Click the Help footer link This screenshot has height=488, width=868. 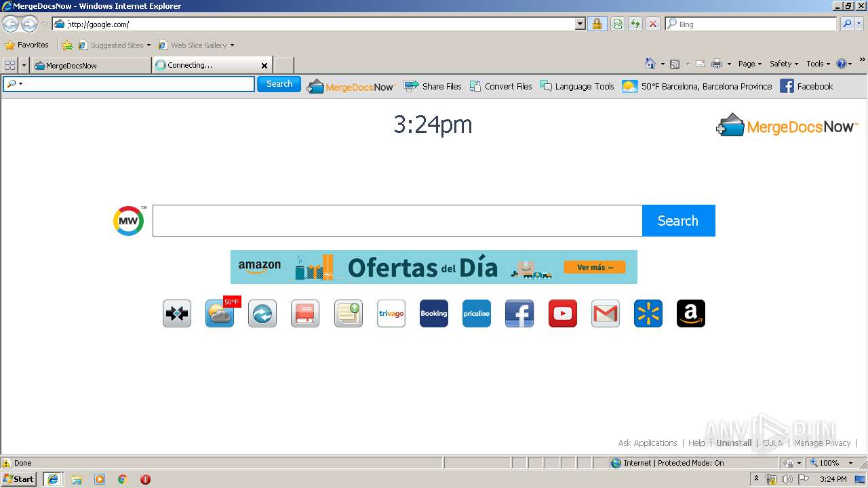[x=696, y=443]
